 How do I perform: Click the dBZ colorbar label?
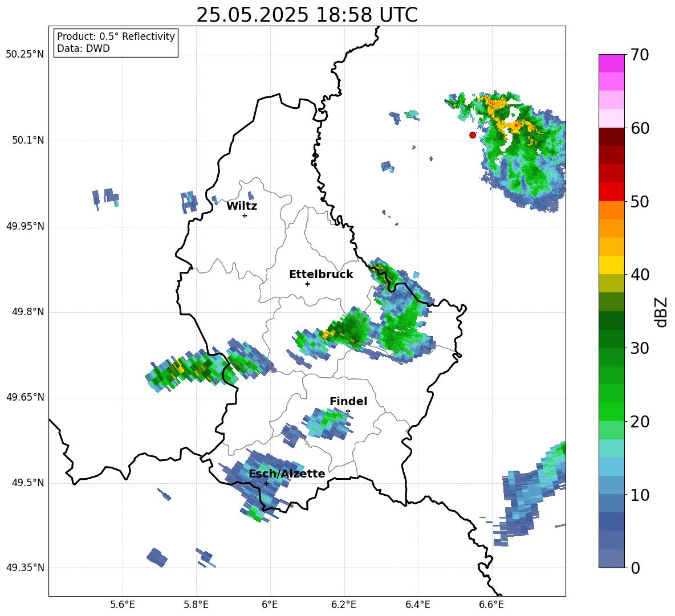[x=661, y=312]
